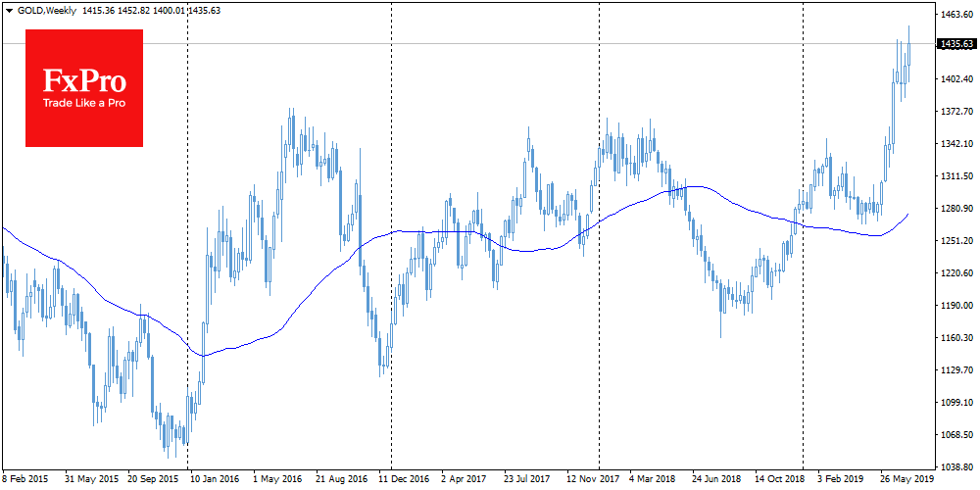
Task: Click the 1463.60 price axis label
Action: click(955, 15)
